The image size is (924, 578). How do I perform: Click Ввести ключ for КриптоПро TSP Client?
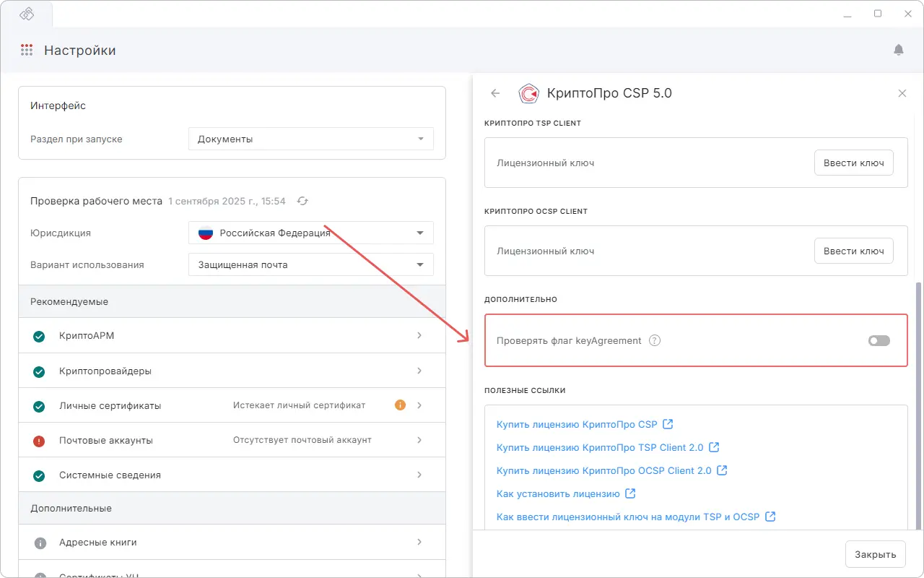point(854,163)
